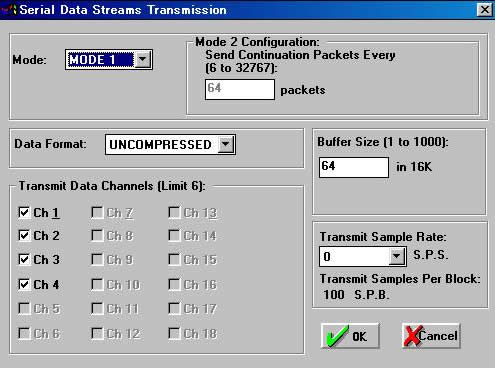The image size is (495, 368).
Task: Confirm settings with the OK button
Action: 350,336
